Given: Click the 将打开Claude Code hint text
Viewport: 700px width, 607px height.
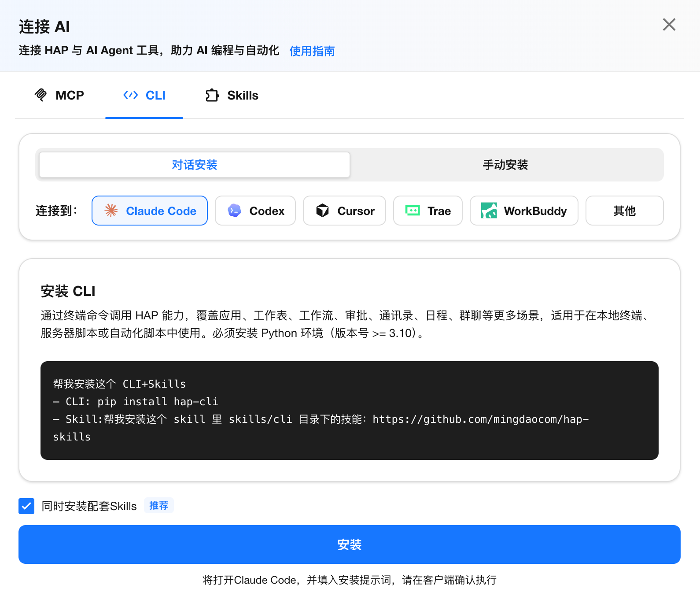Looking at the screenshot, I should (350, 580).
